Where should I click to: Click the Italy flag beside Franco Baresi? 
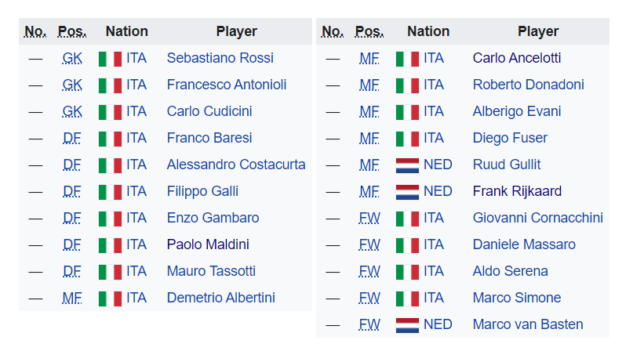[x=110, y=138]
